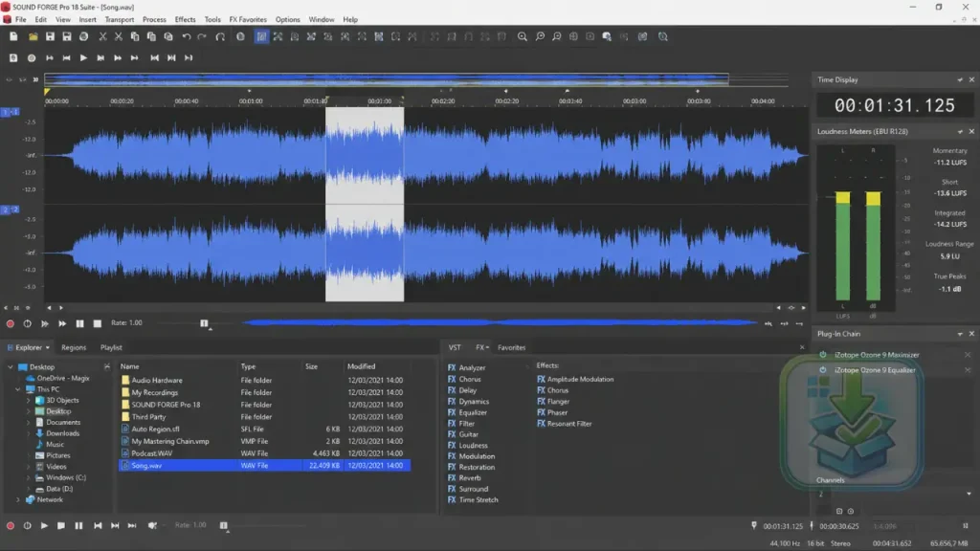Open file using the yellow folder icon
The image size is (980, 551).
33,37
